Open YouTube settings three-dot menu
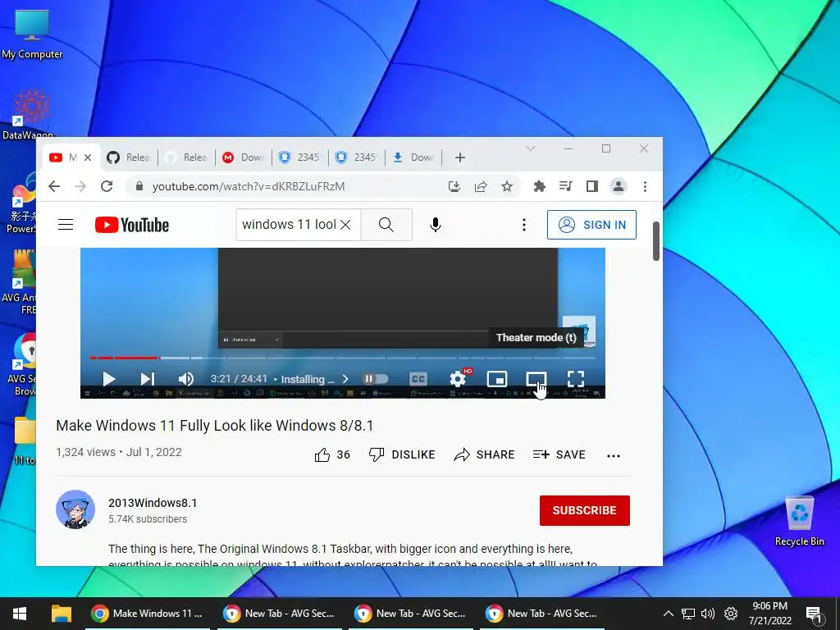 (524, 225)
